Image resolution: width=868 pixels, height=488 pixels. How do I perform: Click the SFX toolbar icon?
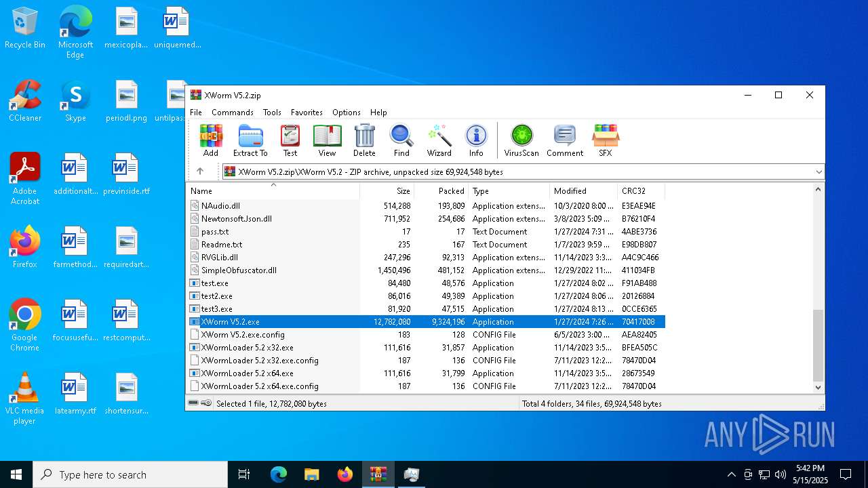click(x=605, y=140)
